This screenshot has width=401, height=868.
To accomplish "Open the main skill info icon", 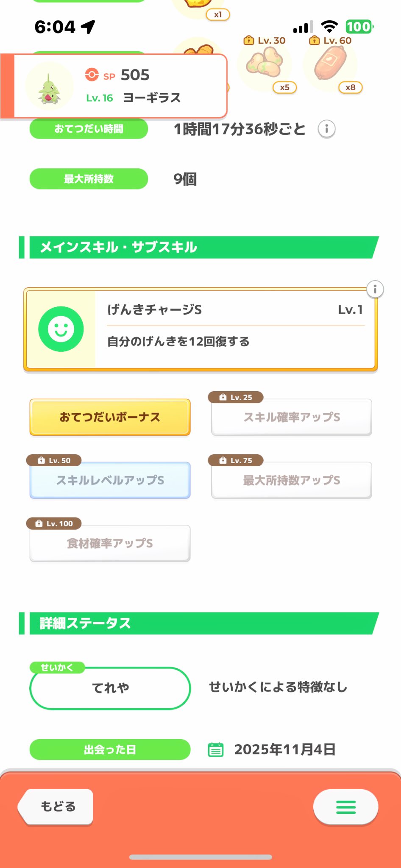I will tap(375, 290).
